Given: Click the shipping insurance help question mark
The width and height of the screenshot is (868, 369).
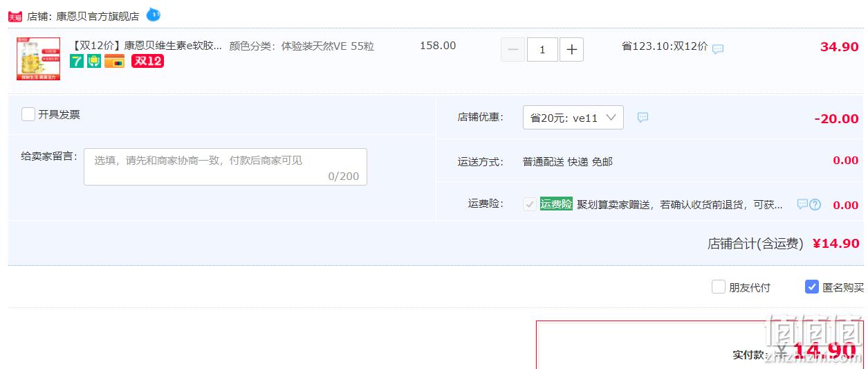Looking at the screenshot, I should pyautogui.click(x=815, y=204).
